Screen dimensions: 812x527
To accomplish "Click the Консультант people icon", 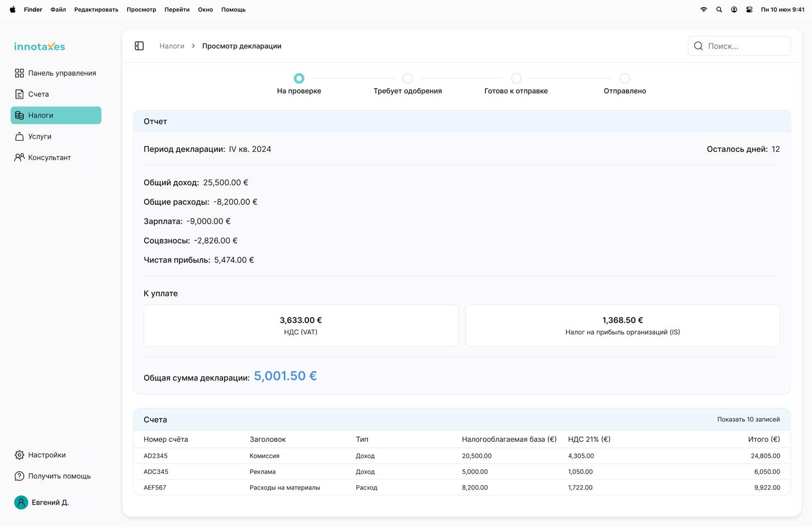I will 19,157.
